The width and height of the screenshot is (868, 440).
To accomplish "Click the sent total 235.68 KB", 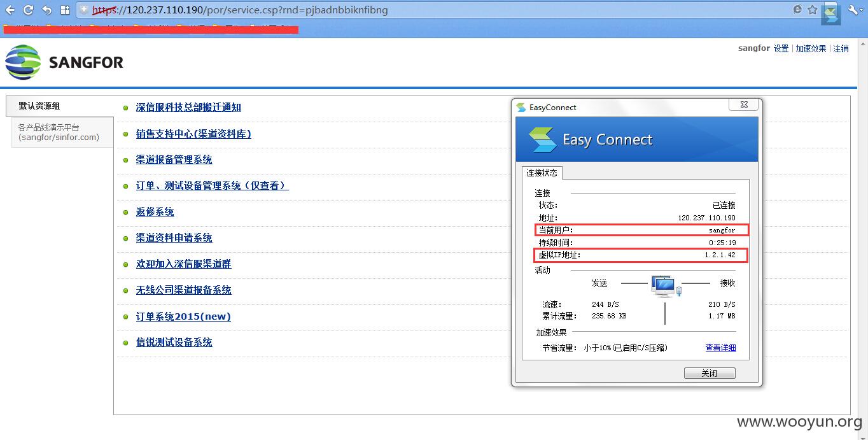I will pos(609,316).
